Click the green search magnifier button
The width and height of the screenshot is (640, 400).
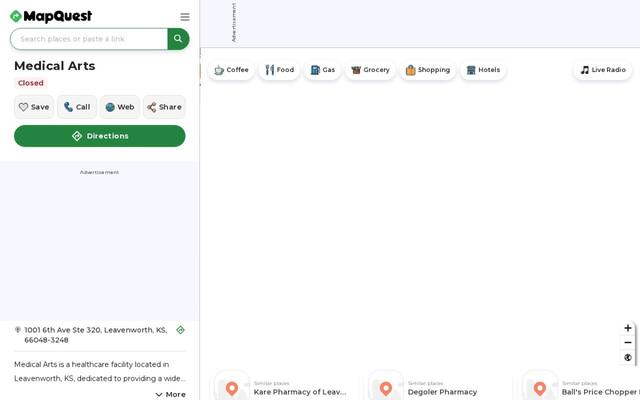click(x=178, y=39)
